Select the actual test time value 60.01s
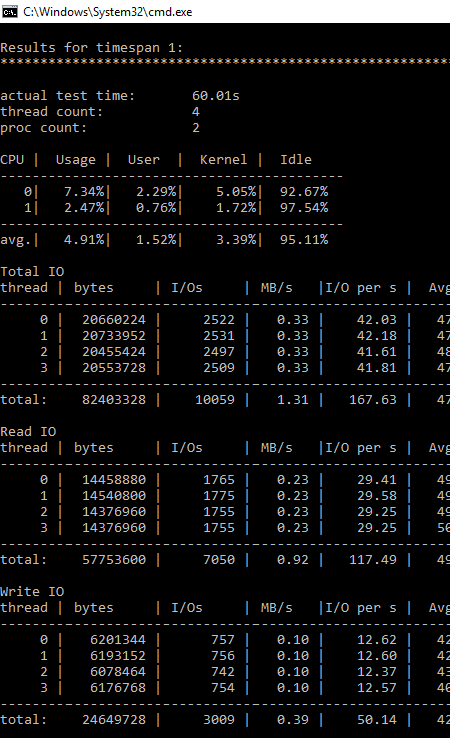Image resolution: width=450 pixels, height=738 pixels. 216,96
